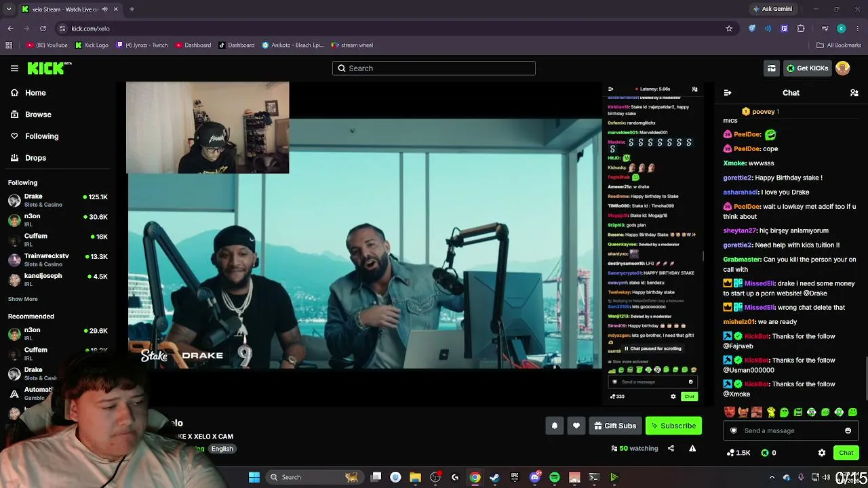This screenshot has height=488, width=868.
Task: Switch to the xelo Stream browser tab
Action: click(x=69, y=9)
